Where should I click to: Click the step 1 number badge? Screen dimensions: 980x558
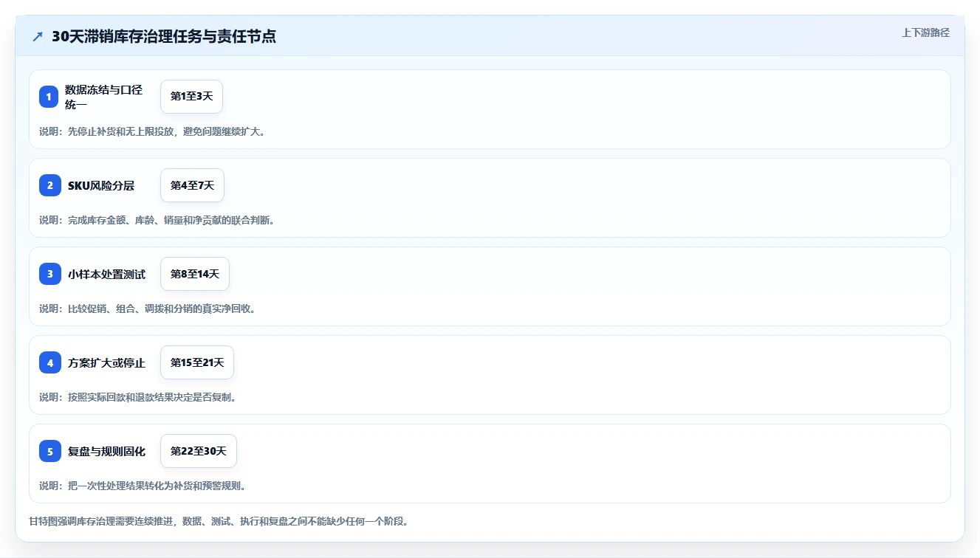point(49,97)
